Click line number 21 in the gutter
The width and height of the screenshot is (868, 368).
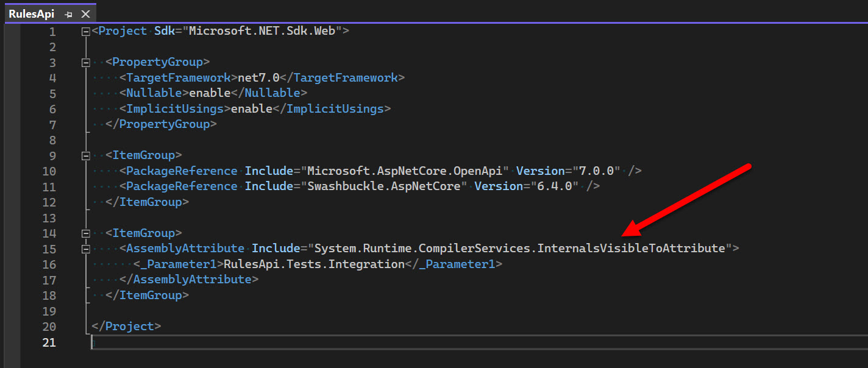(x=49, y=342)
